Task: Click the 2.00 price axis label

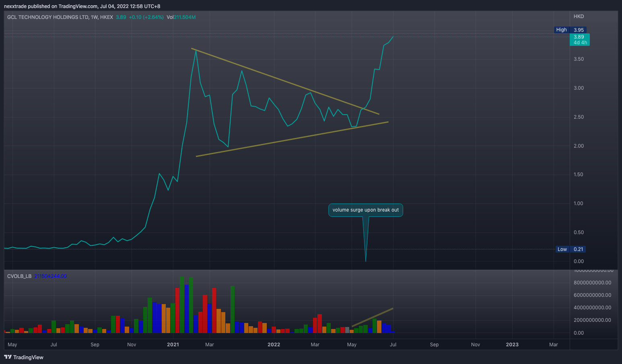Action: (579, 146)
